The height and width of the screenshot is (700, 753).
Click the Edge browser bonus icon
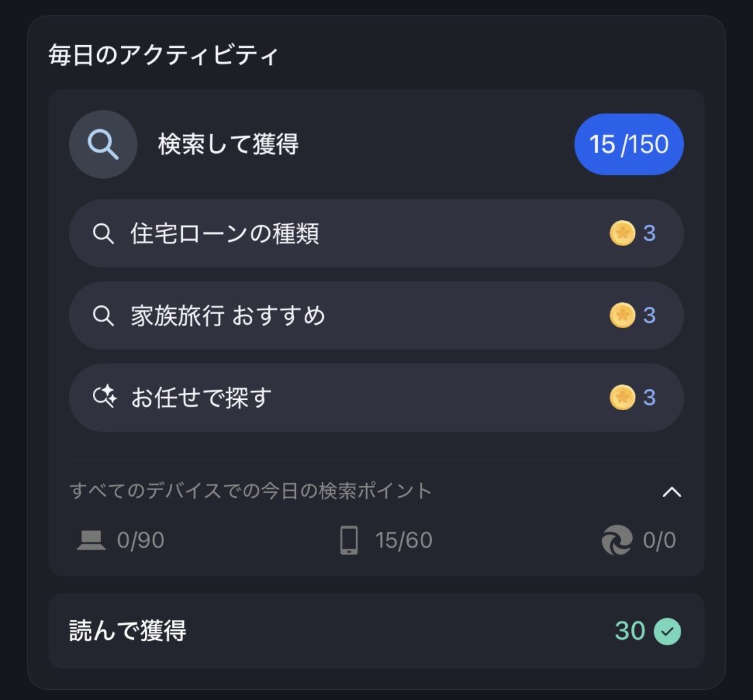(x=616, y=541)
